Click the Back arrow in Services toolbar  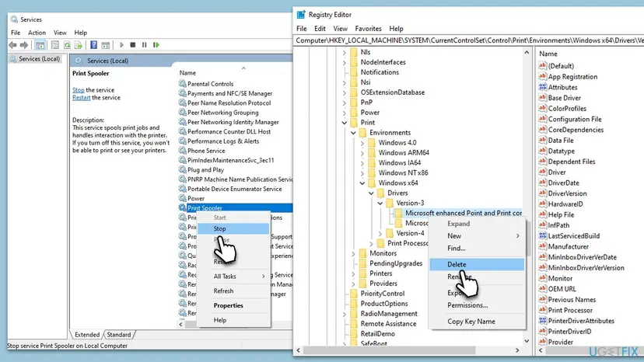pyautogui.click(x=12, y=45)
